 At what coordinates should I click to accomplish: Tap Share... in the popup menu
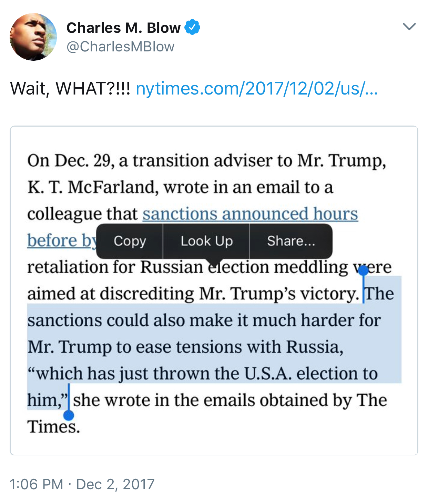[291, 241]
